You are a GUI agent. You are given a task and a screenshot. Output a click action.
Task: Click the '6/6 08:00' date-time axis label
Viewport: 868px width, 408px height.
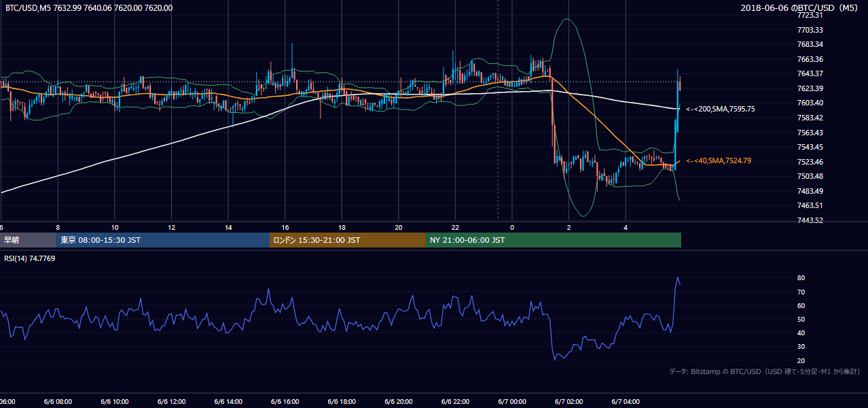coord(58,402)
